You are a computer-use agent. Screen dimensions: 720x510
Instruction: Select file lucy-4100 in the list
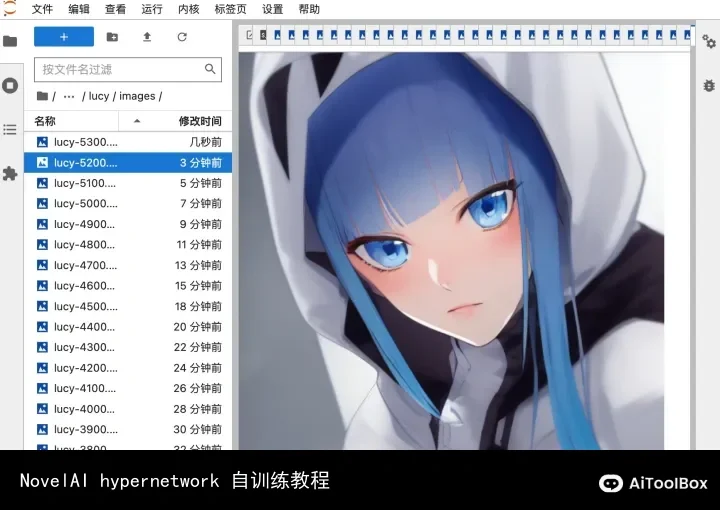pos(128,388)
